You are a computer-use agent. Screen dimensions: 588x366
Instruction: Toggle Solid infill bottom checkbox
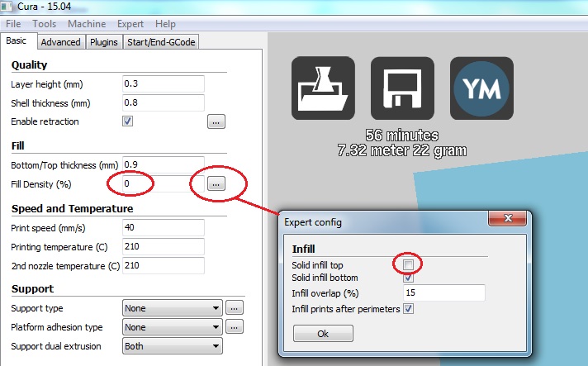pyautogui.click(x=408, y=278)
